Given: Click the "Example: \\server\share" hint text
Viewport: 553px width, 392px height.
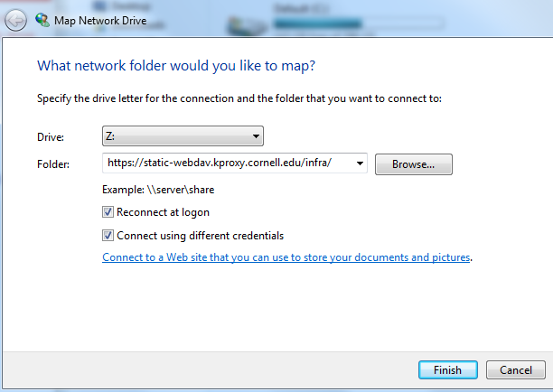Looking at the screenshot, I should coord(158,190).
